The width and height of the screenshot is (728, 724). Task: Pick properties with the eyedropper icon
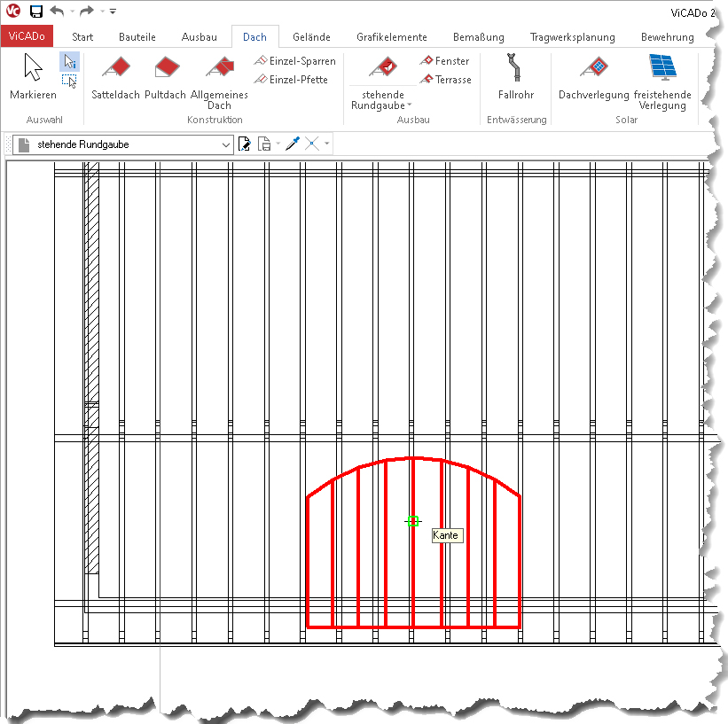tap(293, 144)
